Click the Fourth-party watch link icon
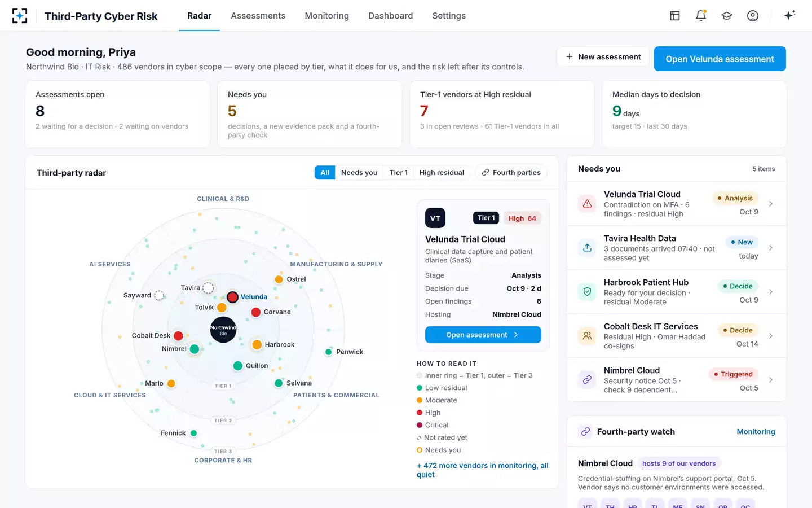Viewport: 812px width, 508px height. pyautogui.click(x=585, y=432)
